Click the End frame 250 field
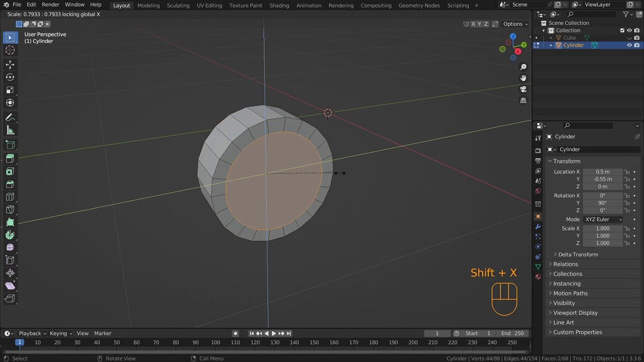The height and width of the screenshot is (362, 644). pyautogui.click(x=513, y=333)
